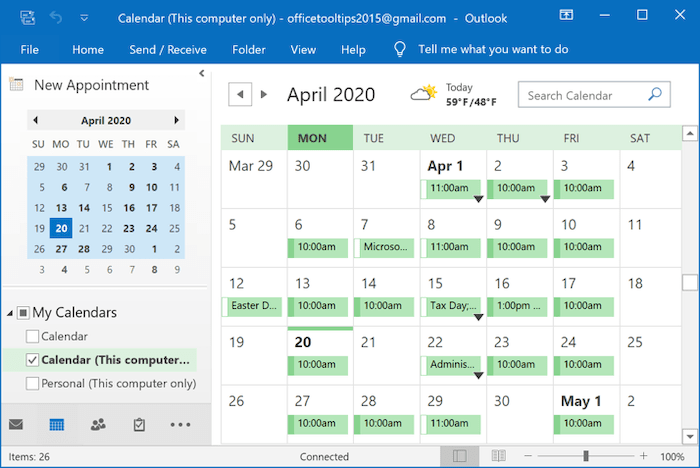Collapse the folder pane with the chevron
Image resolution: width=700 pixels, height=468 pixels.
click(202, 73)
